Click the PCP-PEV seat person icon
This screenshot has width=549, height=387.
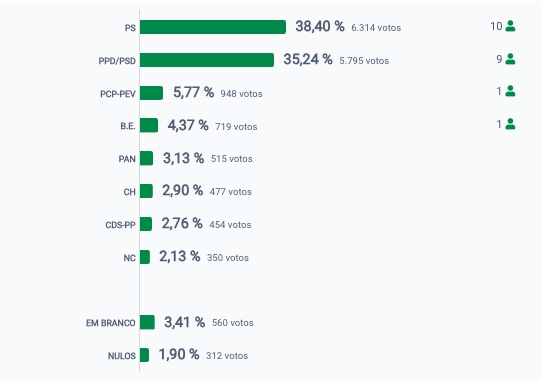[510, 91]
